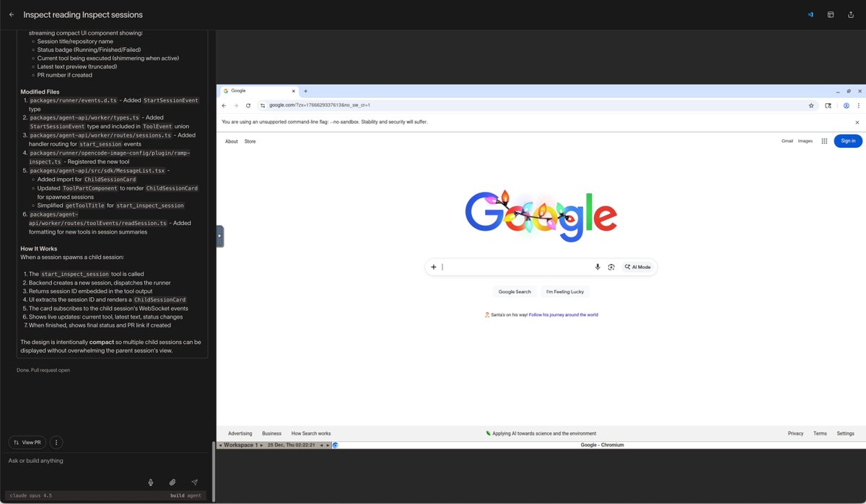Open the Settings footer menu
The image size is (866, 504).
point(845,433)
